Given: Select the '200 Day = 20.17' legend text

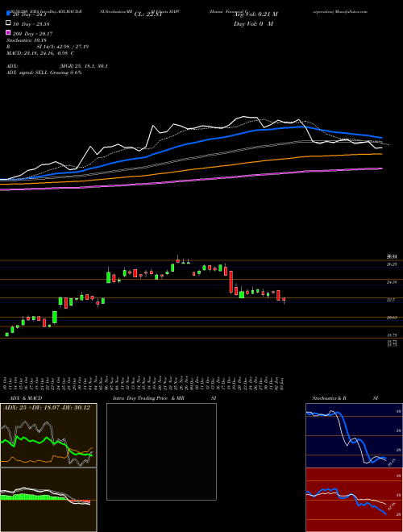Looking at the screenshot, I should point(32,34).
